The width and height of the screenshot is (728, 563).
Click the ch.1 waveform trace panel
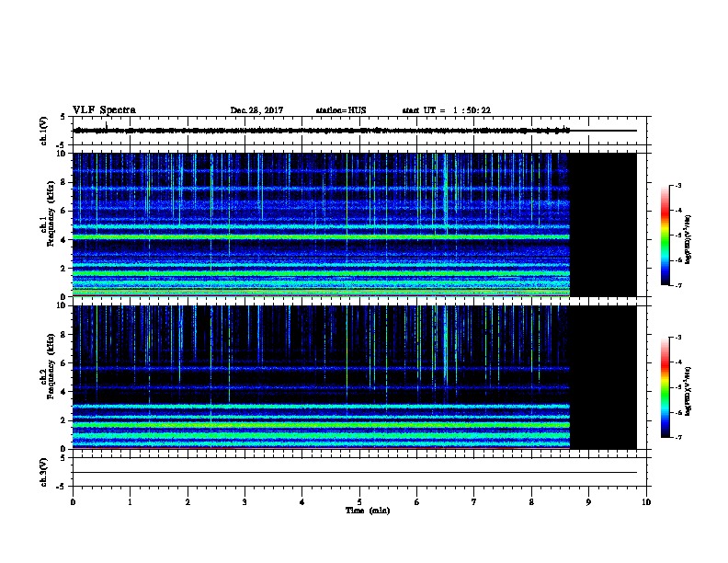[x=359, y=131]
